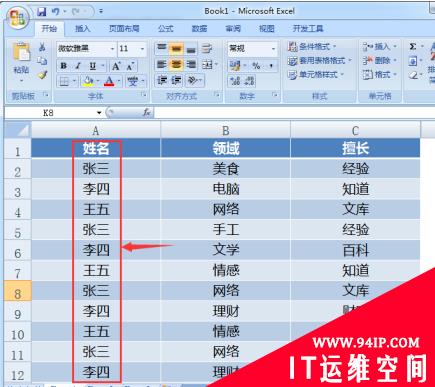Undo the last action

tap(55, 12)
